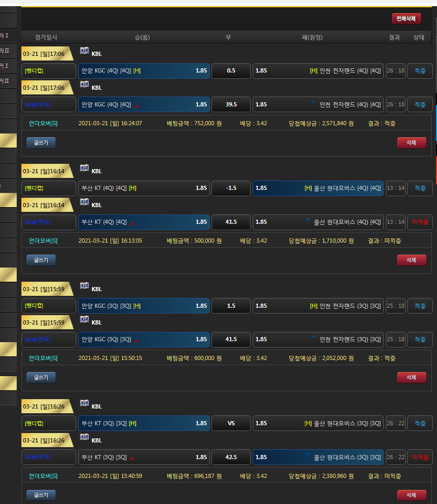Click the 0.5 handicap value cell
Viewport: 437px width, 504px height.
point(231,71)
